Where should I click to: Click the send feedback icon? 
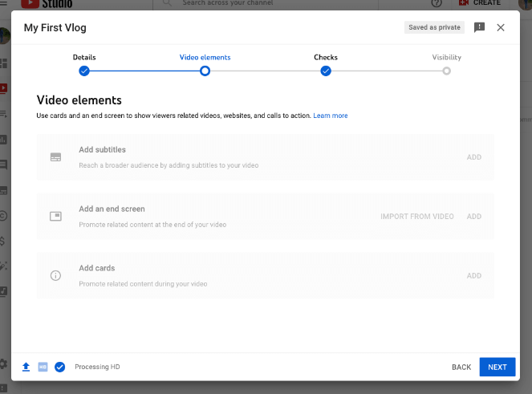(x=479, y=27)
